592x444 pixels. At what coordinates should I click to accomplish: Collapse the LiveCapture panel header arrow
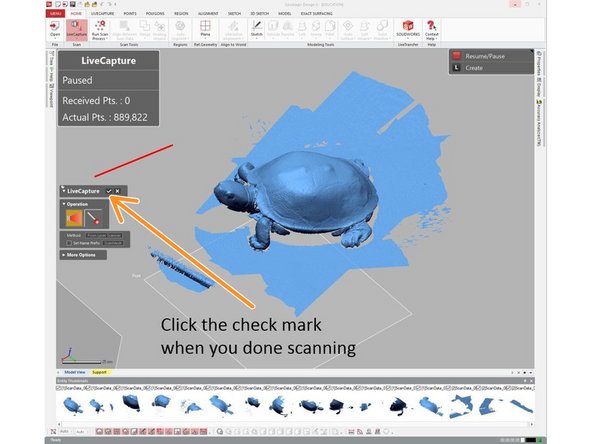63,191
